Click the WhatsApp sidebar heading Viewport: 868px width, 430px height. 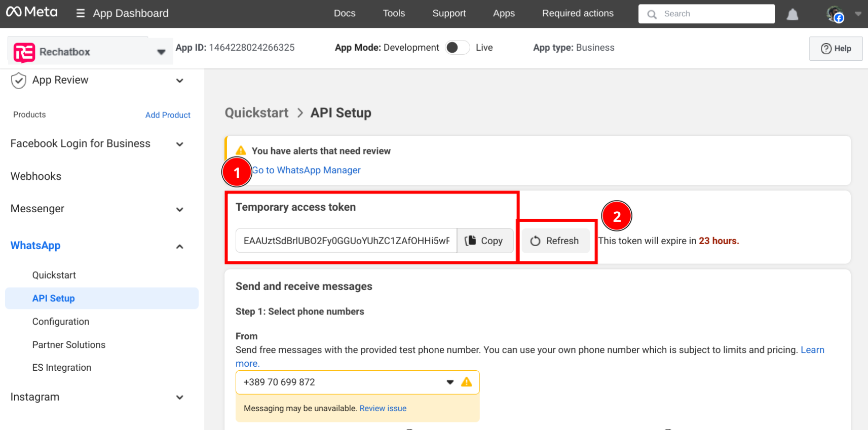click(35, 246)
